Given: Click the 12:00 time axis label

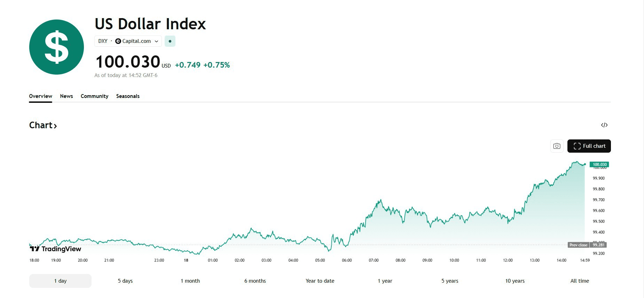Looking at the screenshot, I should [508, 260].
